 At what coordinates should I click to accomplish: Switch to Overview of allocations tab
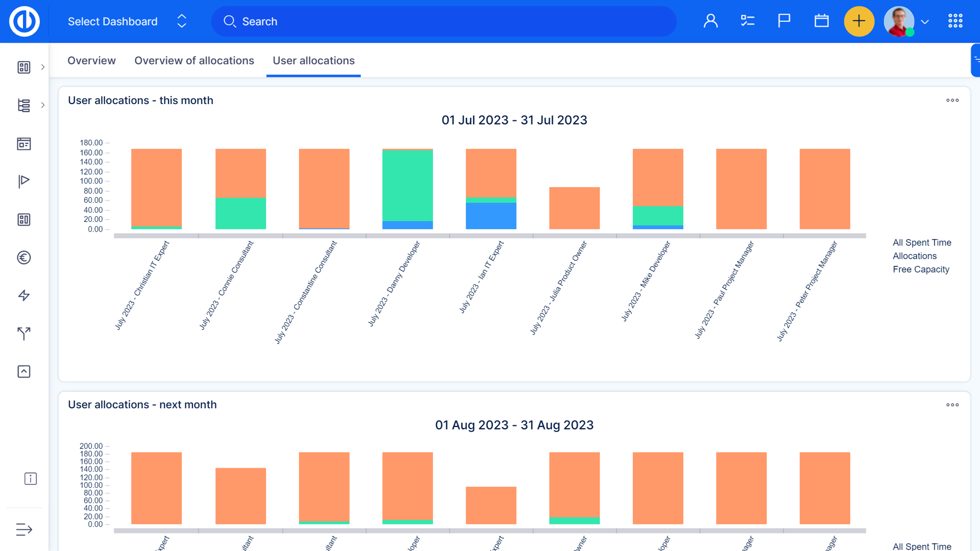coord(194,61)
